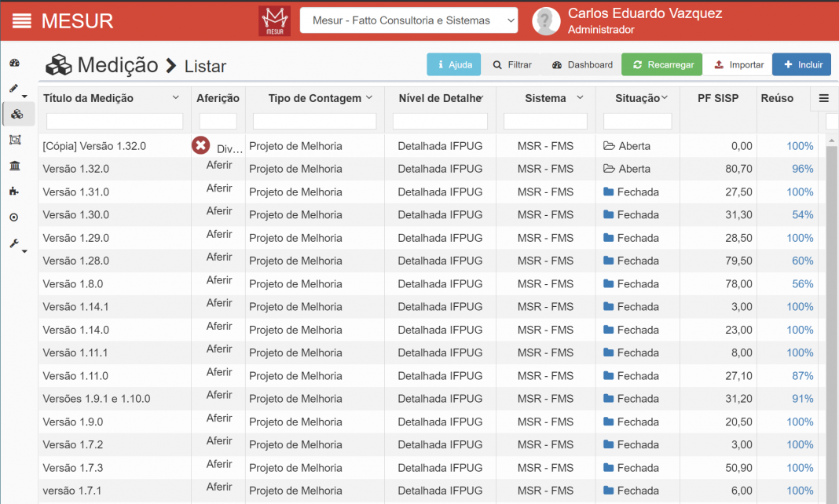Click the green Recarregar button

coord(662,64)
